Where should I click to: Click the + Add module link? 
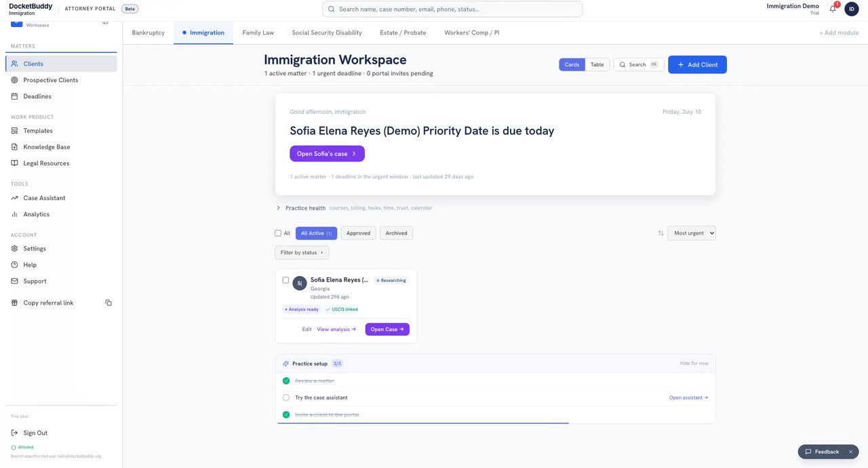(839, 33)
